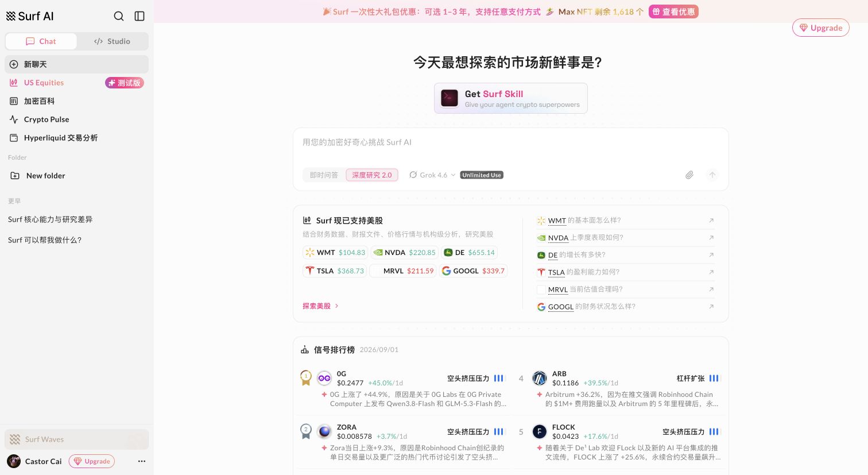The width and height of the screenshot is (868, 475).
Task: Click arrow icon next to MRVL question
Action: pos(711,289)
